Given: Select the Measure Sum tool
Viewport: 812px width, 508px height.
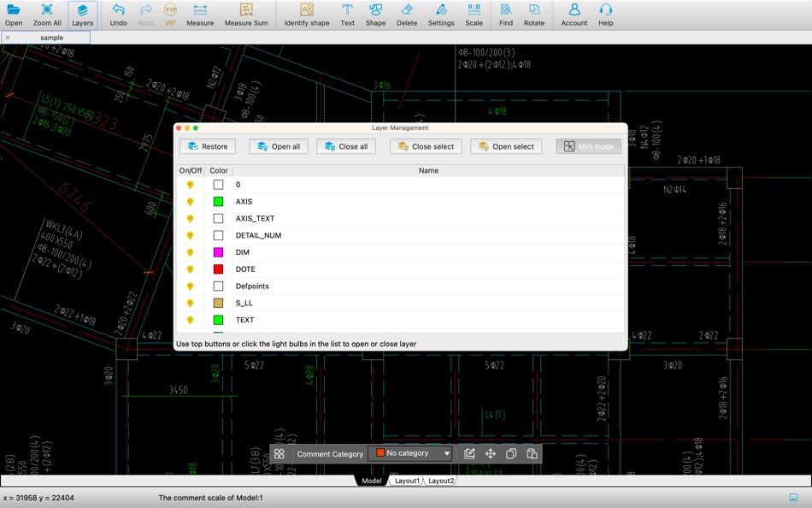Looking at the screenshot, I should pyautogui.click(x=246, y=15).
